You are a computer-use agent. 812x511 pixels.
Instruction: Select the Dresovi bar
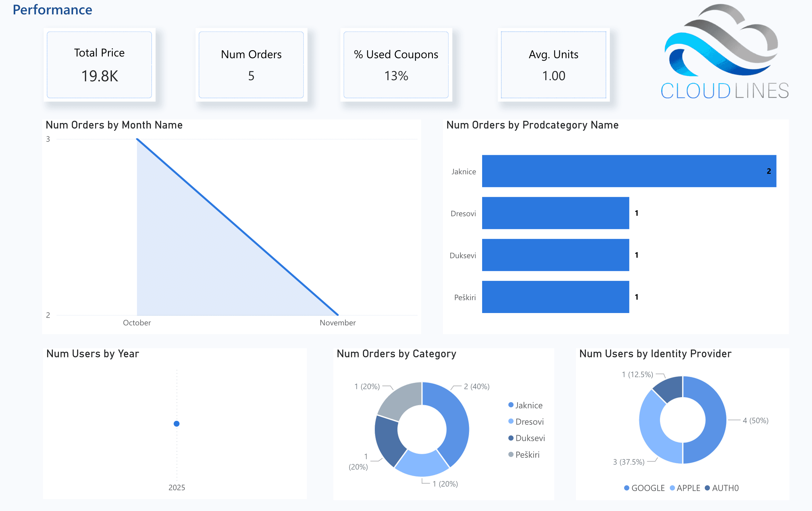pyautogui.click(x=555, y=213)
